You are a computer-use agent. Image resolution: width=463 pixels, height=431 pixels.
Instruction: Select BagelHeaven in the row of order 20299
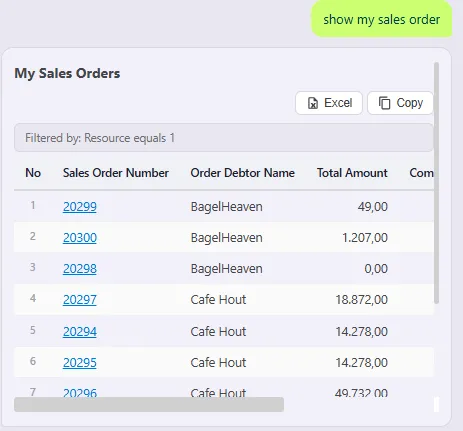[x=226, y=207]
